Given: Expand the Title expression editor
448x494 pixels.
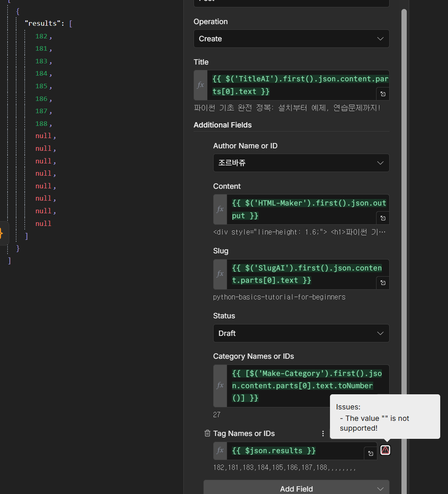Looking at the screenshot, I should pos(383,94).
